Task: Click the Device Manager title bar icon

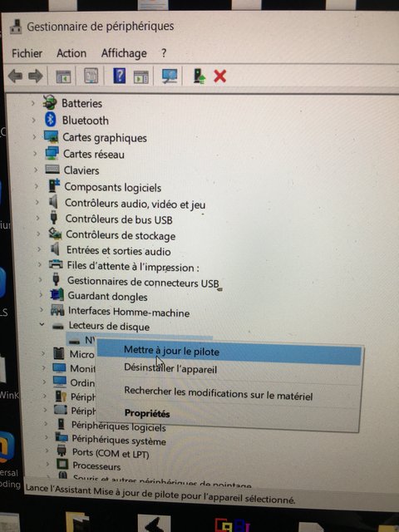Action: (x=15, y=27)
